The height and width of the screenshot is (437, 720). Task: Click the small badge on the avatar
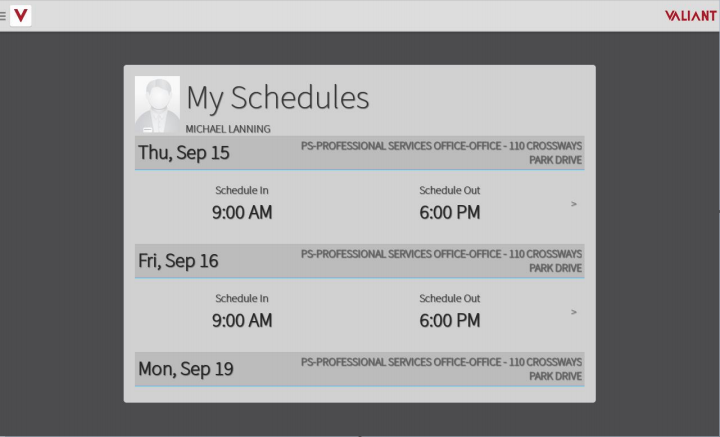click(147, 130)
